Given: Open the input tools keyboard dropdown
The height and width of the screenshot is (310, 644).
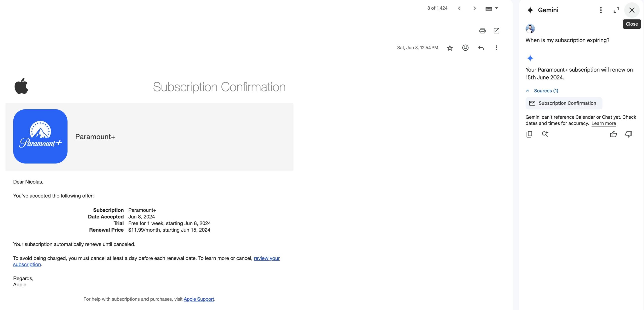Looking at the screenshot, I should [x=492, y=8].
